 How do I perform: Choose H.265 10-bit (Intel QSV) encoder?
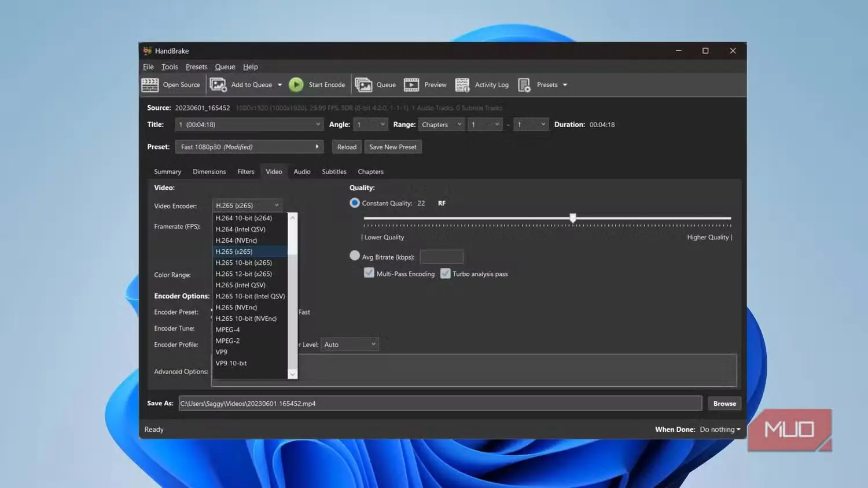pyautogui.click(x=250, y=296)
